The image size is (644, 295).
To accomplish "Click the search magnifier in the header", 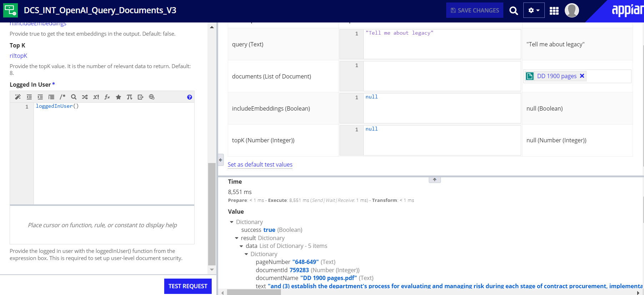I will [513, 11].
